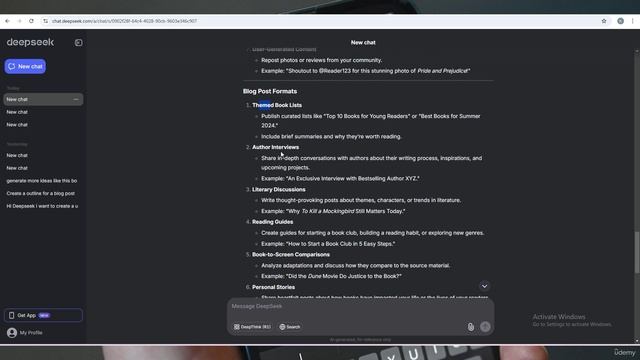
Task: Bookmark this page with the star icon
Action: (x=604, y=21)
